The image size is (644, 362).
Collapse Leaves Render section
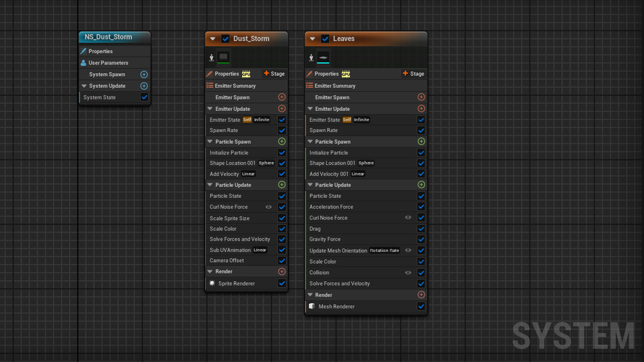coord(310,295)
